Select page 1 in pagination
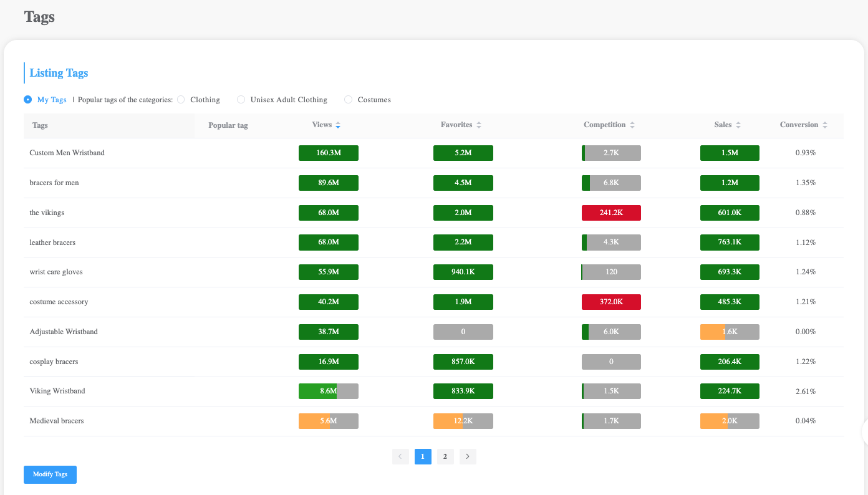 click(423, 456)
